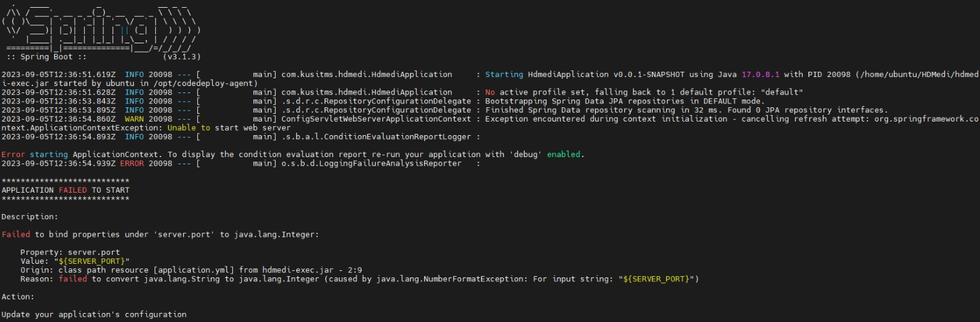This screenshot has width=980, height=322.
Task: Click the 'Value: "${SERVER_PORT}"' line
Action: pos(75,261)
